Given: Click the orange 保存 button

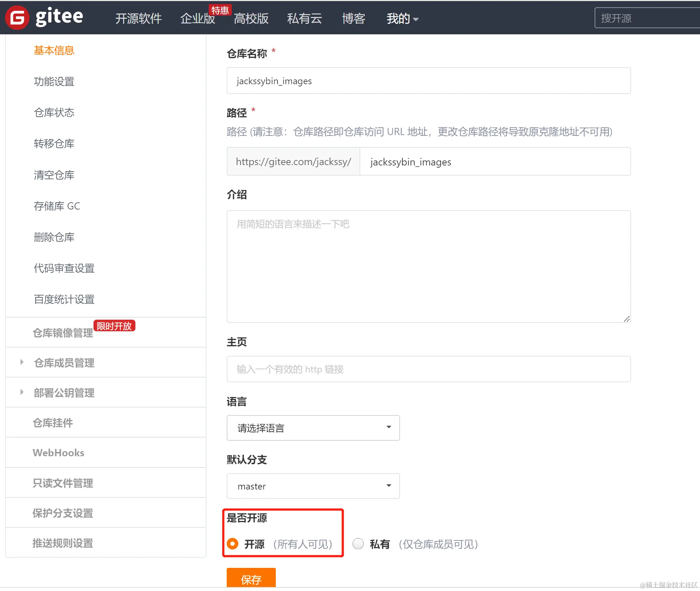Looking at the screenshot, I should pos(251,579).
